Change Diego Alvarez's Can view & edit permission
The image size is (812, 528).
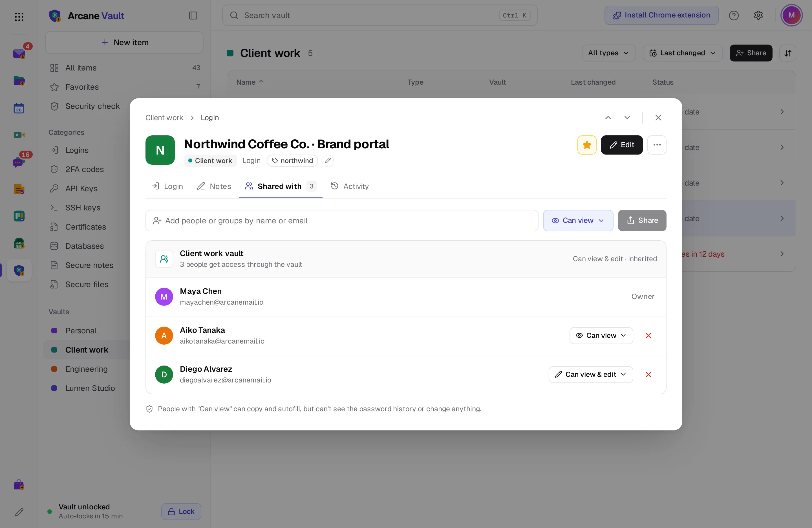click(x=591, y=375)
